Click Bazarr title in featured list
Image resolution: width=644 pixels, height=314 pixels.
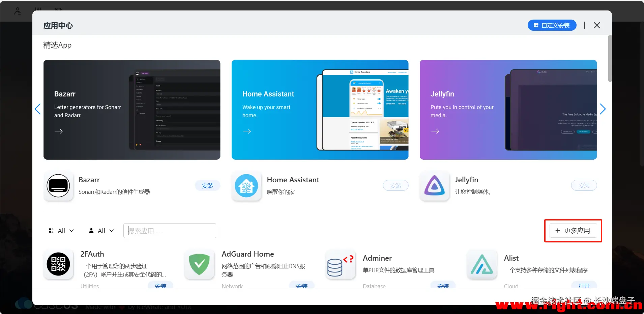(x=89, y=180)
